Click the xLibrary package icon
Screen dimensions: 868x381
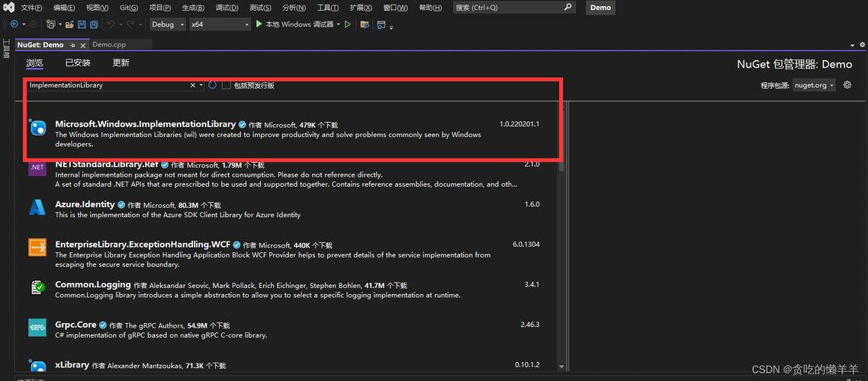coord(37,365)
